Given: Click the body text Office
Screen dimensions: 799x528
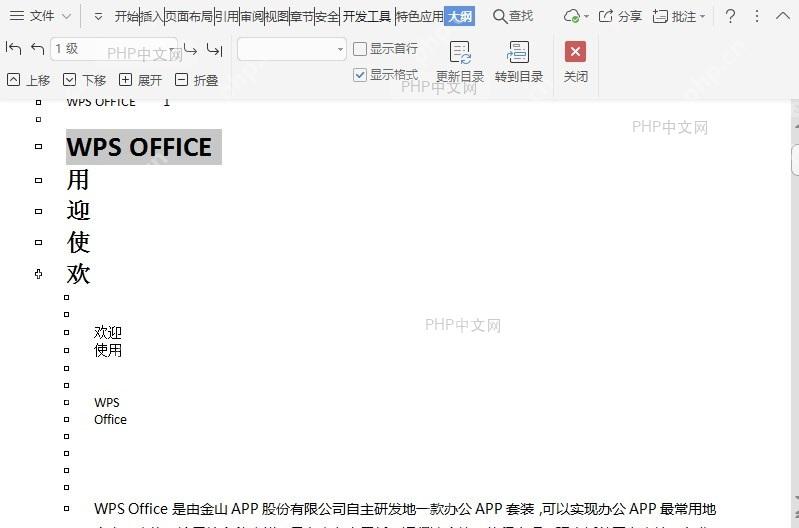Looking at the screenshot, I should [x=110, y=419].
